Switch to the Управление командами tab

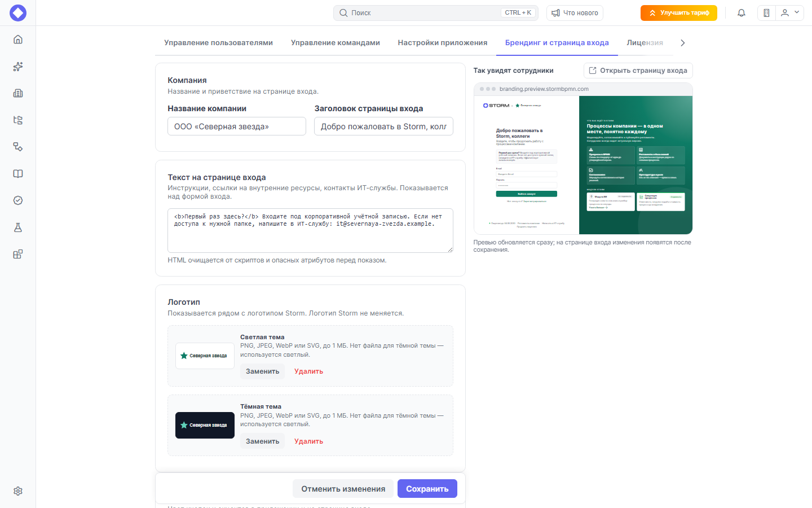pyautogui.click(x=336, y=43)
